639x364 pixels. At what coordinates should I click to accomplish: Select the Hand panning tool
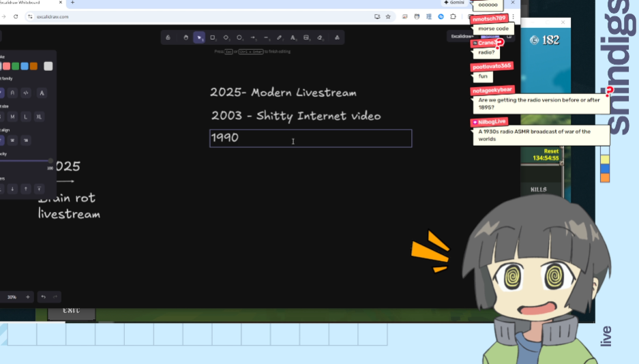tap(185, 37)
